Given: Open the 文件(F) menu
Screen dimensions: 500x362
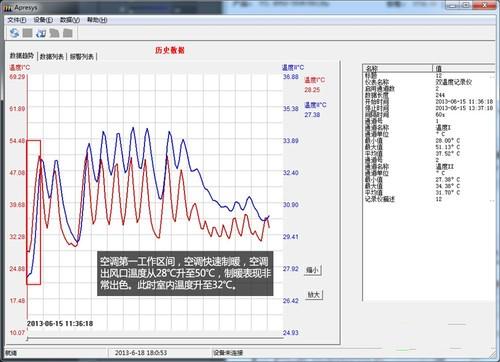Looking at the screenshot, I should click(17, 20).
